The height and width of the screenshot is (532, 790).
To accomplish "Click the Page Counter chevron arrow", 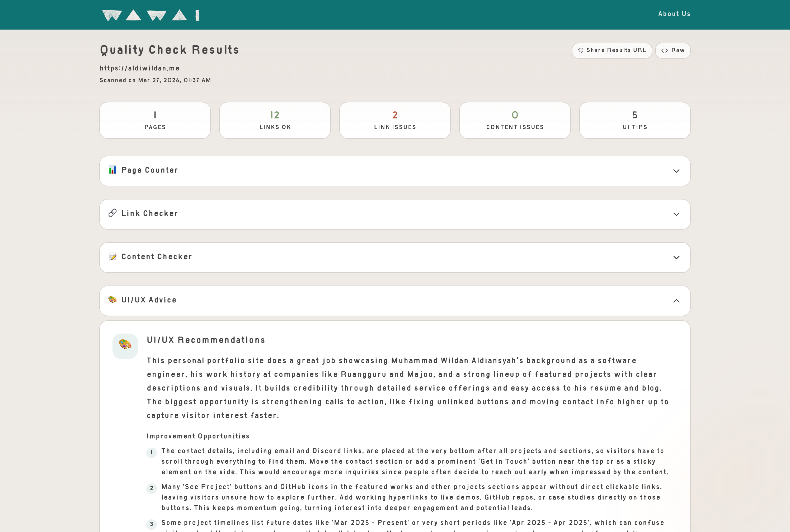I will point(676,171).
